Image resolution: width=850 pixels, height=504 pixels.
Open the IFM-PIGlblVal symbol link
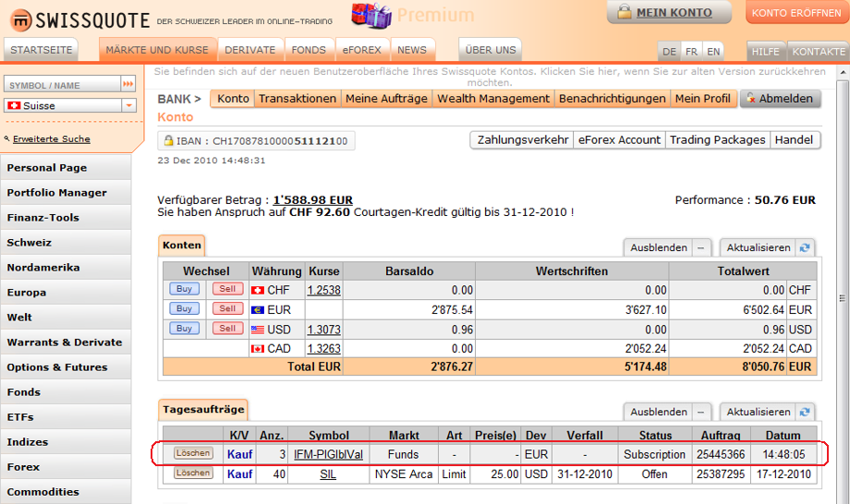coord(329,455)
